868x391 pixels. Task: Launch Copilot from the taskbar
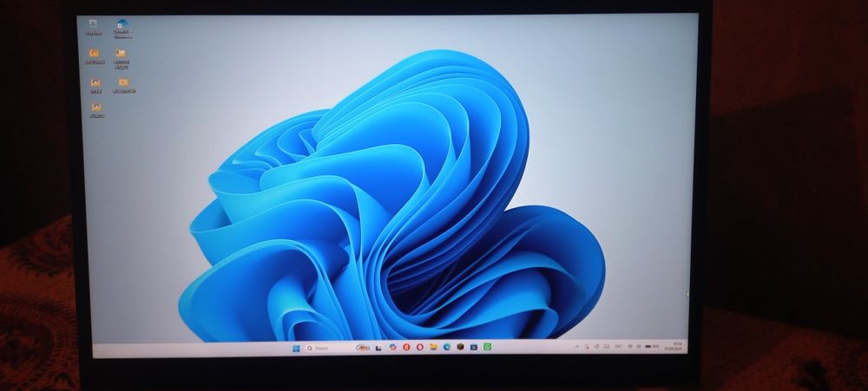[393, 348]
